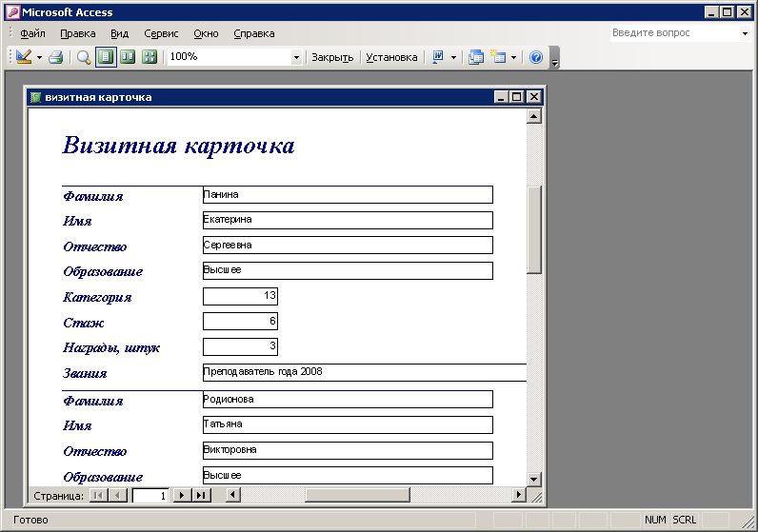
Task: Click the vertical scrollbar thumb
Action: click(x=533, y=229)
